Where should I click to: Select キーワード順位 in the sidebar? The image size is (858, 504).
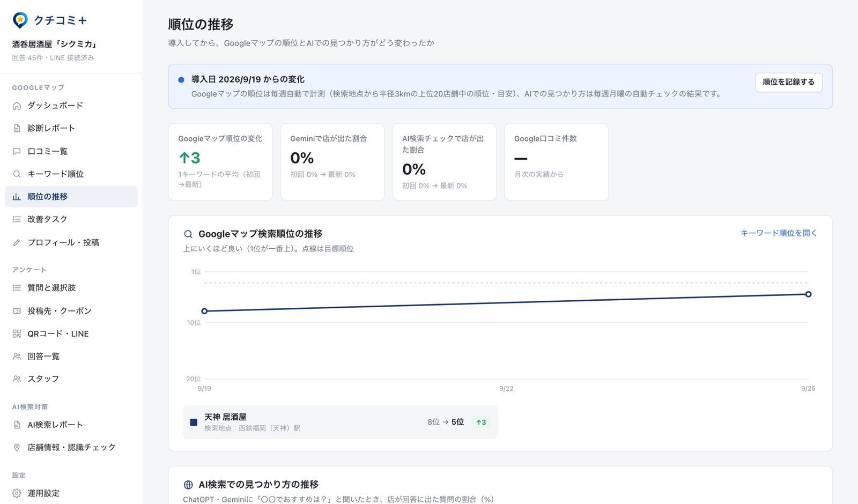tap(71, 174)
